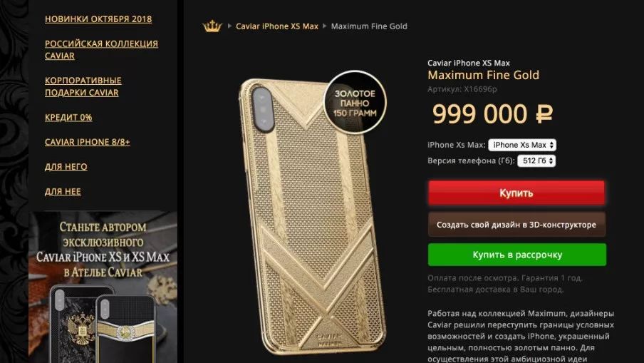Click the Ателье Caviar promo banner
Screen dimensions: 644x363
[x=103, y=287]
